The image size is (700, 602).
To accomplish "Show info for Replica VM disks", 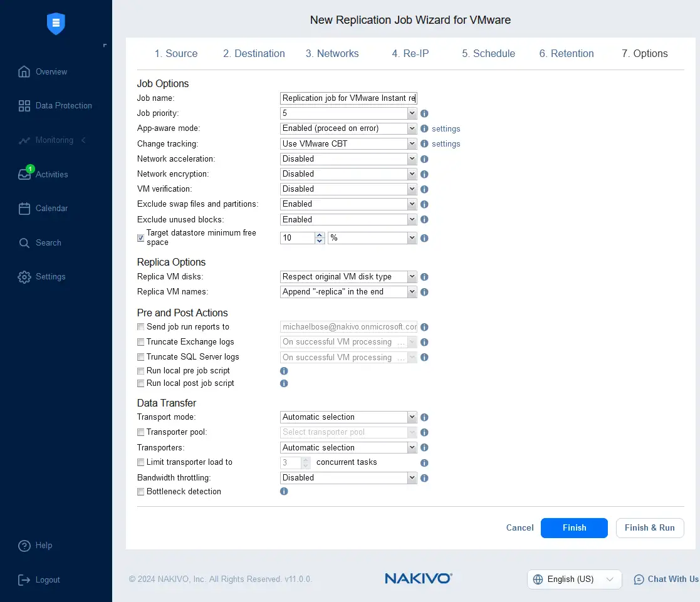I will pyautogui.click(x=424, y=277).
